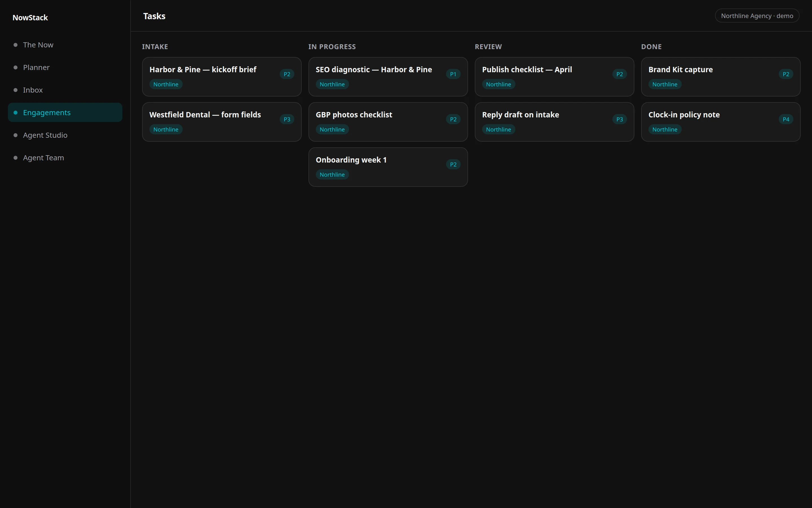Viewport: 812px width, 508px height.
Task: Open Publish checklist — April task
Action: (554, 76)
